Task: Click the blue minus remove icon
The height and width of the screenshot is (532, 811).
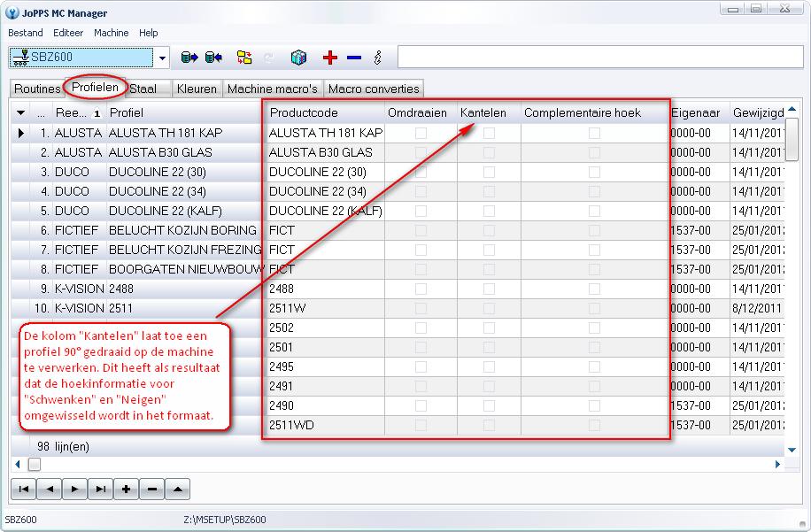Action: [x=354, y=58]
